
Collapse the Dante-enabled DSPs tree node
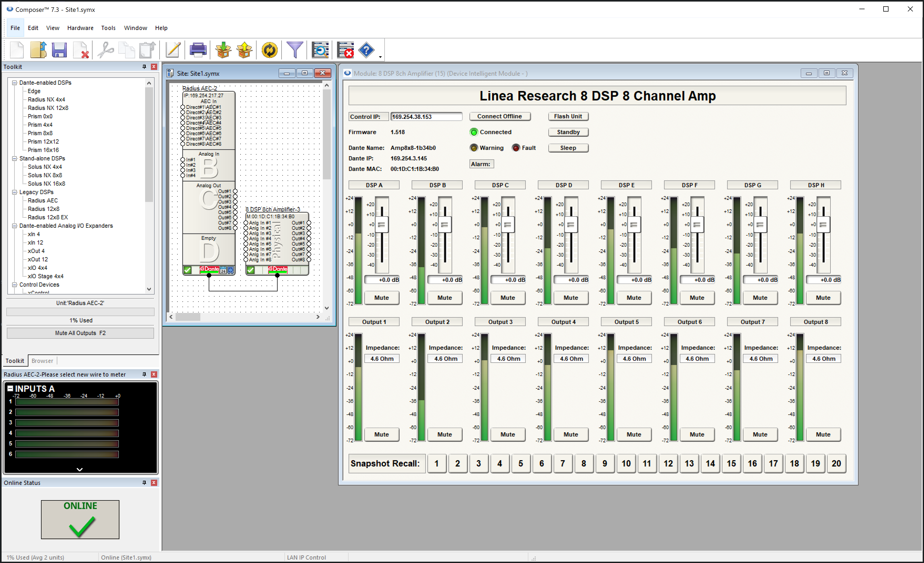[15, 83]
